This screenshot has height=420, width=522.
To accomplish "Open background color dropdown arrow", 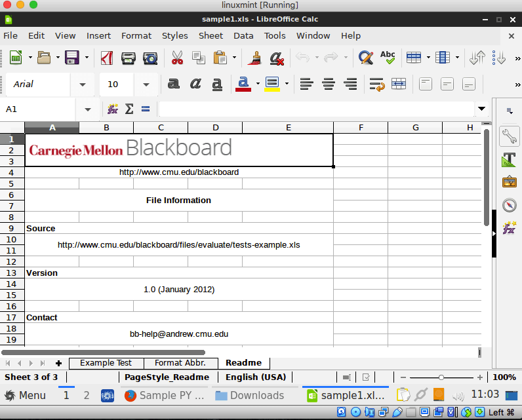I will pos(287,84).
